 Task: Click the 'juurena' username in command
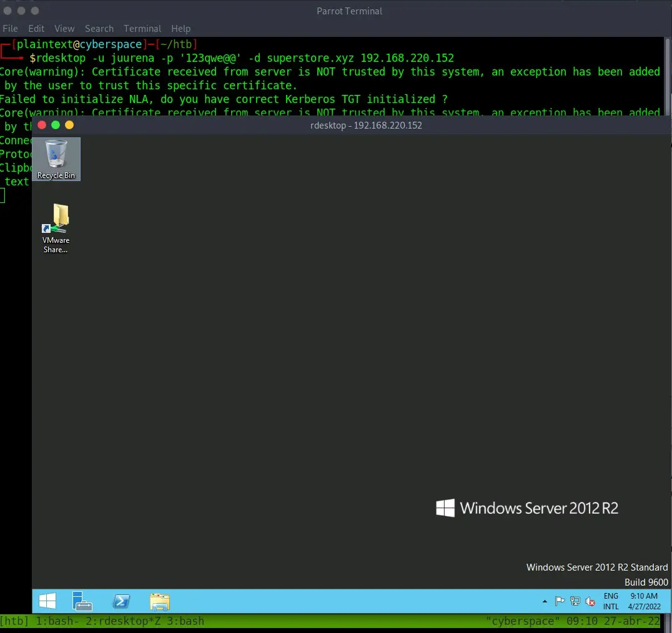pos(132,58)
